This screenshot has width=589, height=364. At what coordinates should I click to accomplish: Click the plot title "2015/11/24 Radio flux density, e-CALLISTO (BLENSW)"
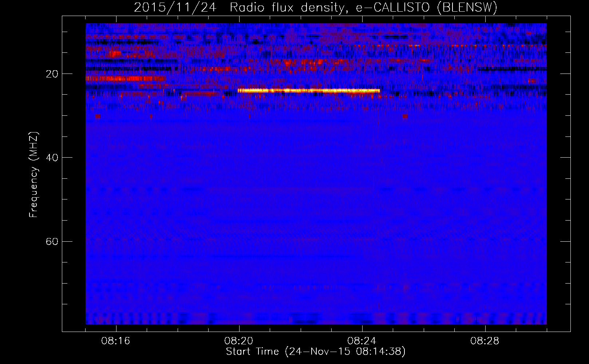tap(316, 7)
